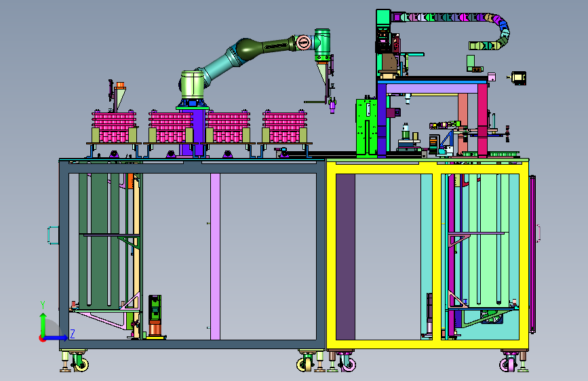Screen dimensions: 588x381
Task: Select the robot arm's yellow-green base joint
Action: 193,85
